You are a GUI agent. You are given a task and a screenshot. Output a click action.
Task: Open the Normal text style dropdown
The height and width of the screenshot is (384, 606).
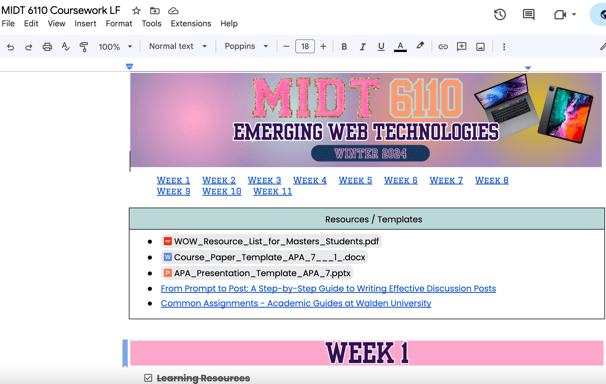[178, 46]
